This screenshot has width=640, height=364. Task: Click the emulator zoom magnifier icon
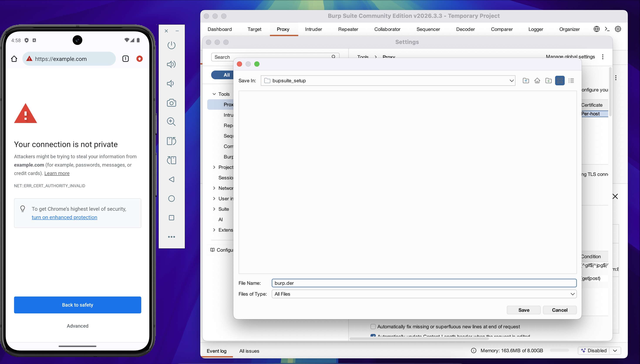pyautogui.click(x=172, y=122)
